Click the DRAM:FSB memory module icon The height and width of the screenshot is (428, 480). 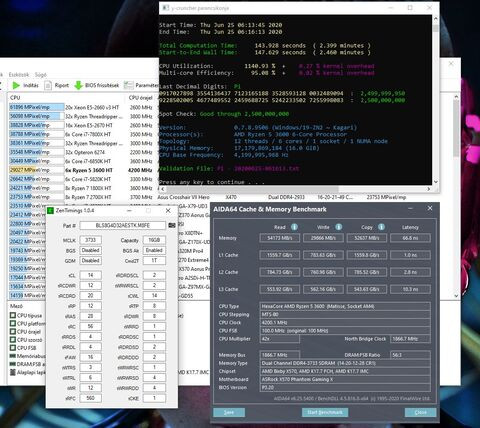(13, 364)
